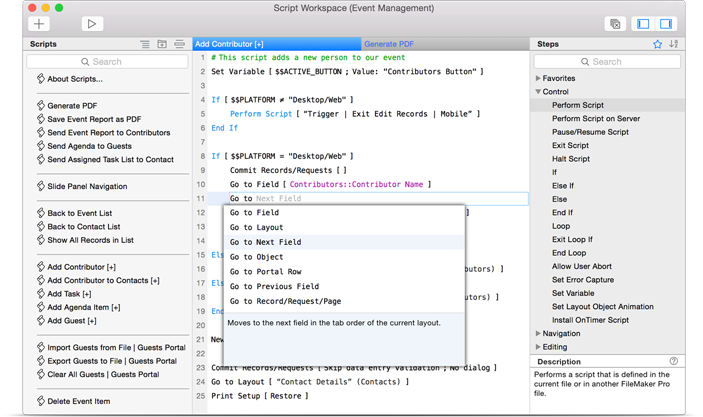703x417 pixels.
Task: Run the script with the play button
Action: [91, 23]
